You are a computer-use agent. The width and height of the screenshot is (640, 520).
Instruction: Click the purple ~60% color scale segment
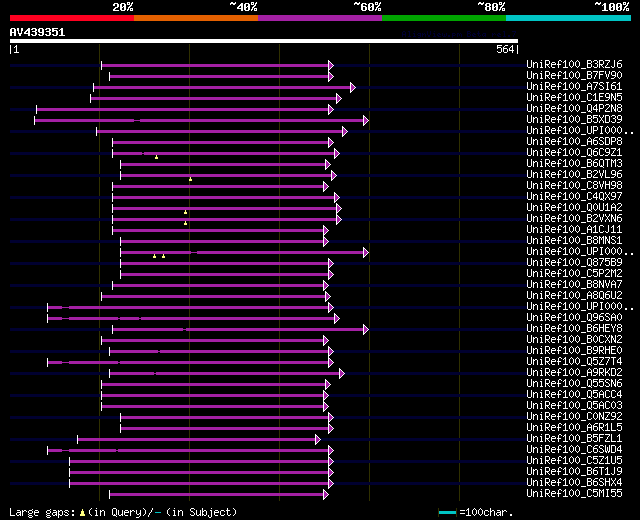tap(320, 18)
